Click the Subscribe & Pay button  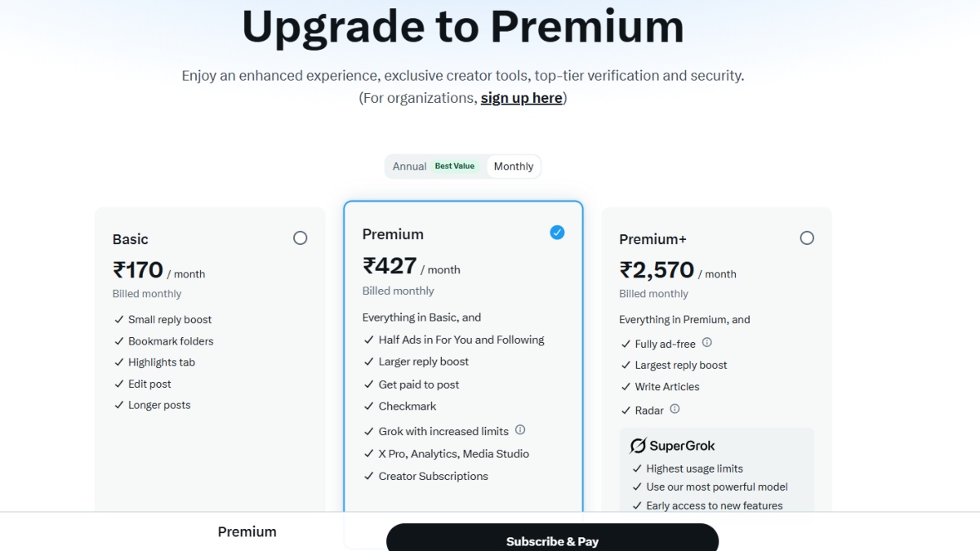click(x=552, y=540)
